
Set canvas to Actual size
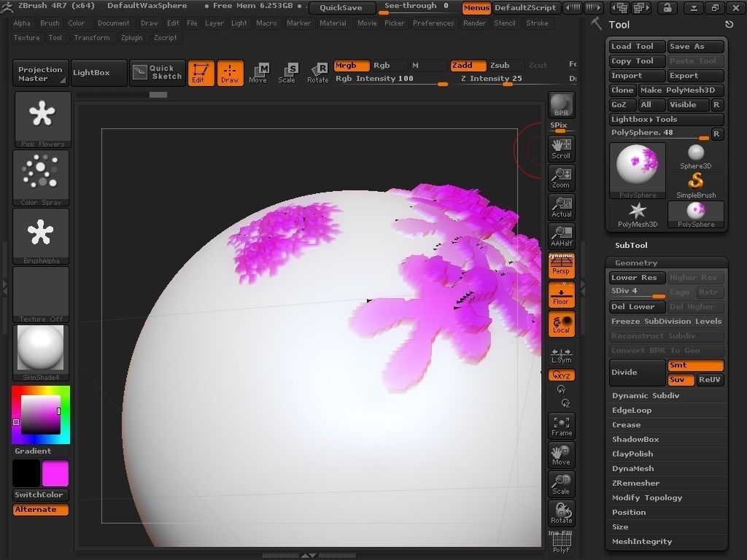(x=561, y=207)
